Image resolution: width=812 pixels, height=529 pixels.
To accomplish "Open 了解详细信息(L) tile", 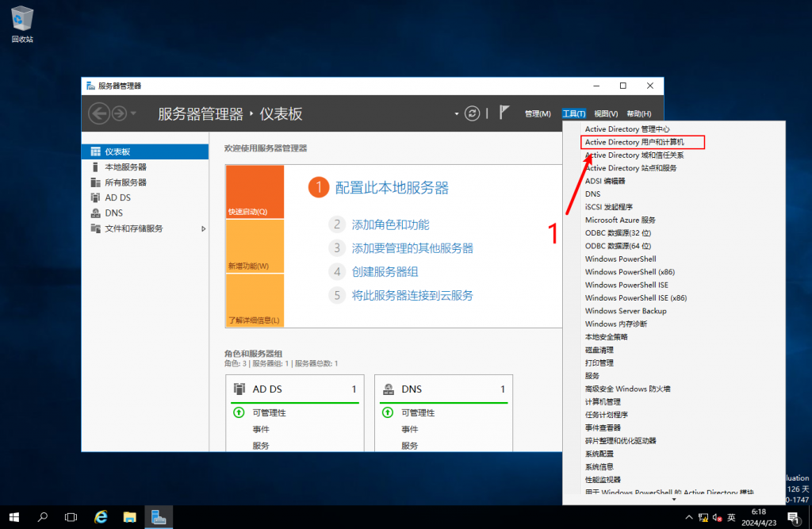I will coord(255,301).
